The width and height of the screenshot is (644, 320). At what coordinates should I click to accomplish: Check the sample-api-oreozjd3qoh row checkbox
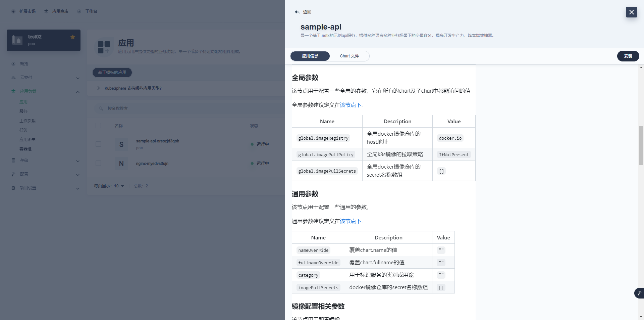[98, 144]
